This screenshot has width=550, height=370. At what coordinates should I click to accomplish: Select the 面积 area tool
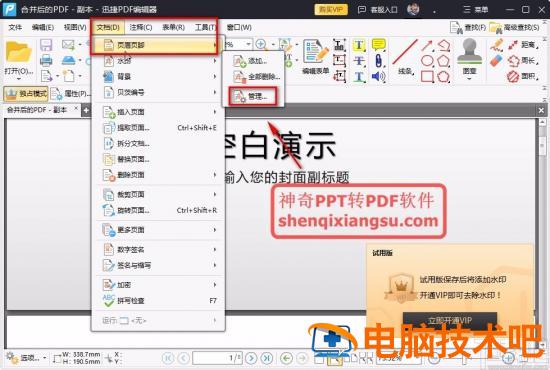pyautogui.click(x=523, y=76)
